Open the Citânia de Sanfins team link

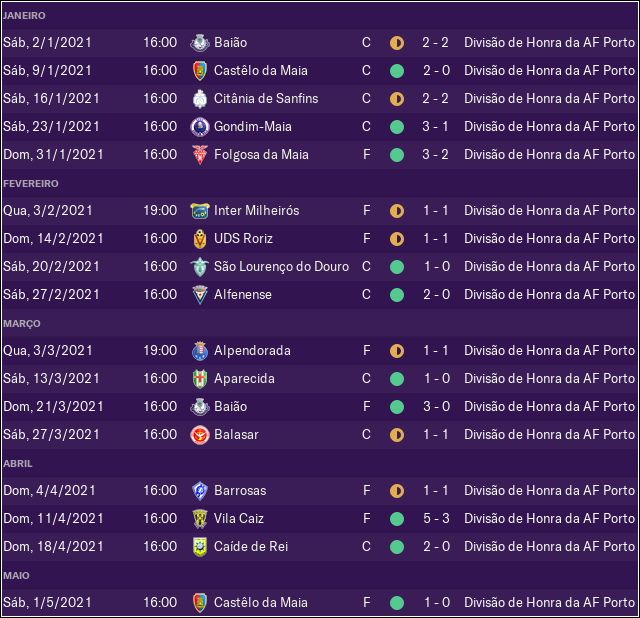click(x=266, y=99)
